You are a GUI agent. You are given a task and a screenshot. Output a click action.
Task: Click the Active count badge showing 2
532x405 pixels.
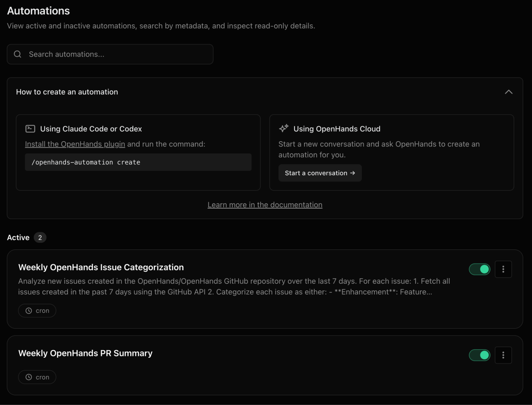(x=40, y=237)
